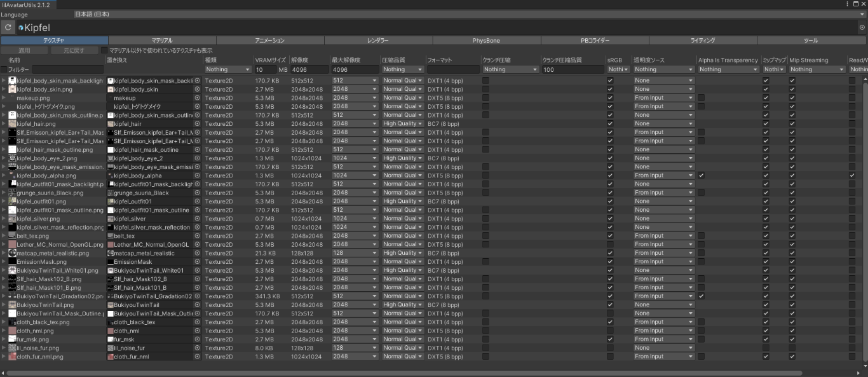Open the Language dropdown
This screenshot has width=868, height=377.
pos(470,14)
